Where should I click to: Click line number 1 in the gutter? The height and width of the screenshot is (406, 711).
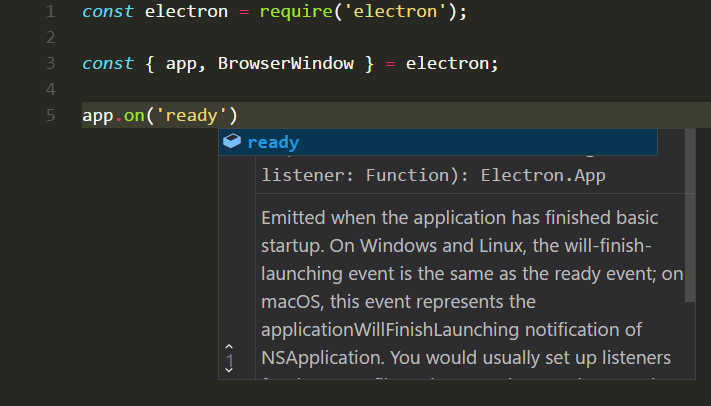pos(50,11)
